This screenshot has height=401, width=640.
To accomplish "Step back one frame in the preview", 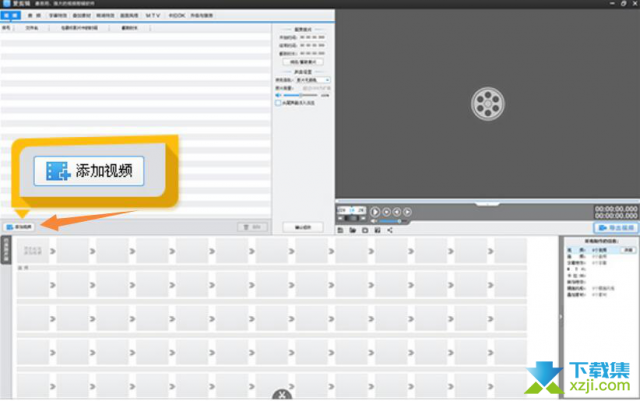I will click(397, 212).
